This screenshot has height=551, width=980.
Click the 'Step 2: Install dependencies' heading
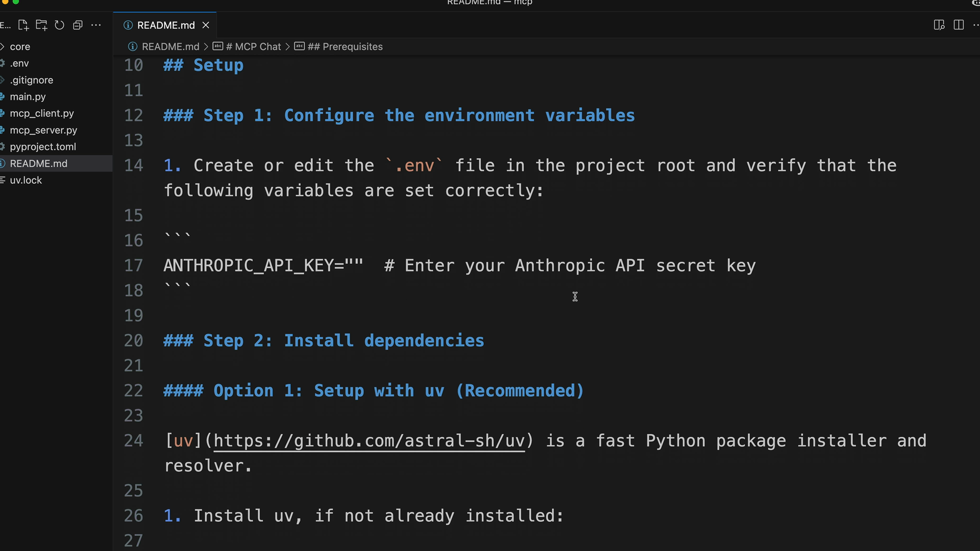click(x=324, y=340)
